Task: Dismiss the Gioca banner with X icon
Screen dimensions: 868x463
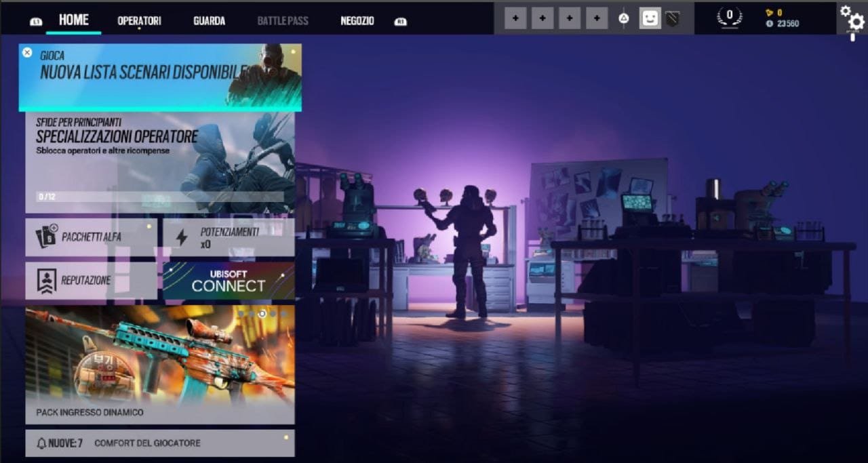Action: (x=27, y=52)
